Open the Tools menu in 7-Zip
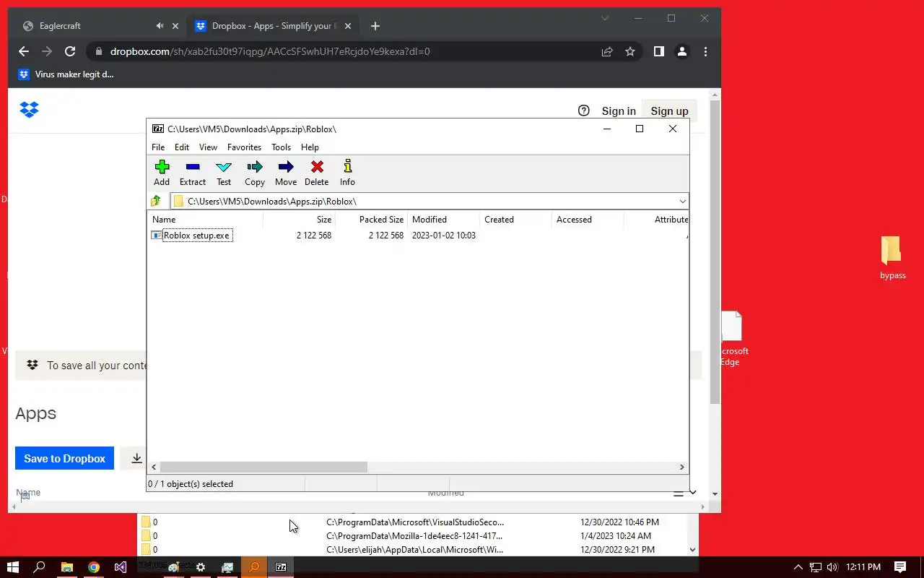Screen dimensions: 924x578 click(281, 147)
